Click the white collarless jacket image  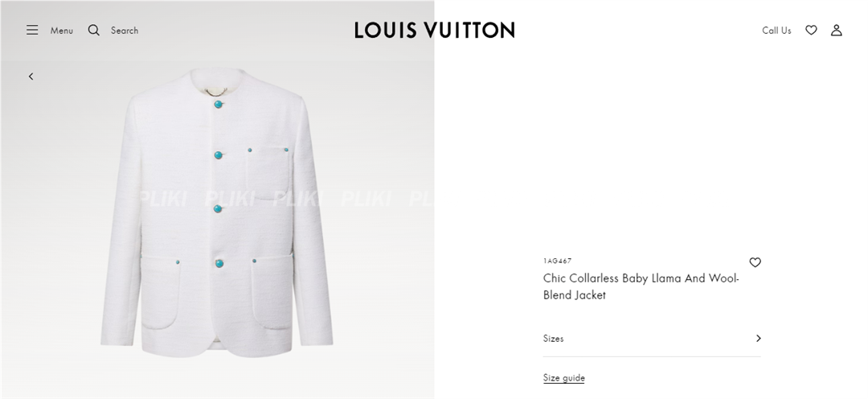pos(217,212)
